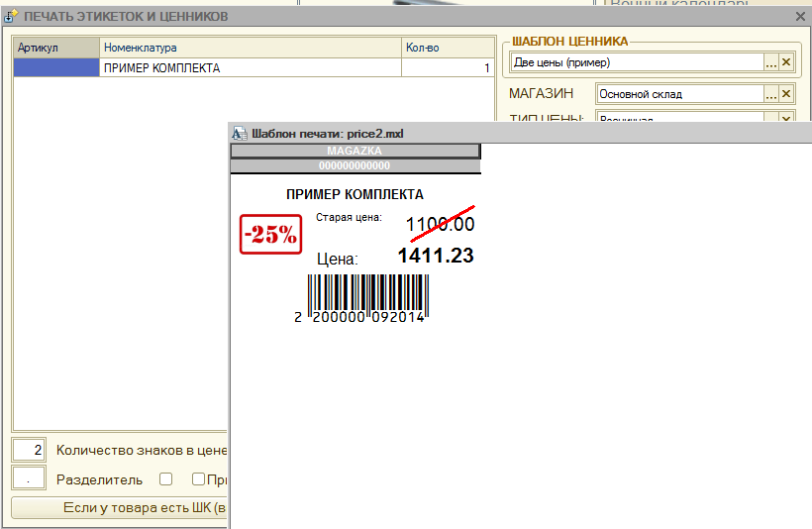This screenshot has height=529, width=812.
Task: Click the 'ШАБЛОН ЦЕННИКА' group heading
Action: tap(569, 42)
